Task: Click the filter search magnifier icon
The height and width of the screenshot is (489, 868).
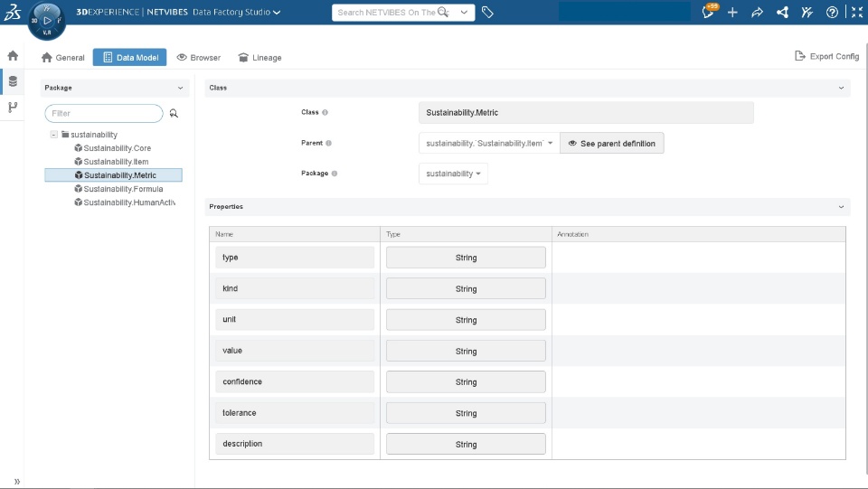Action: click(174, 113)
